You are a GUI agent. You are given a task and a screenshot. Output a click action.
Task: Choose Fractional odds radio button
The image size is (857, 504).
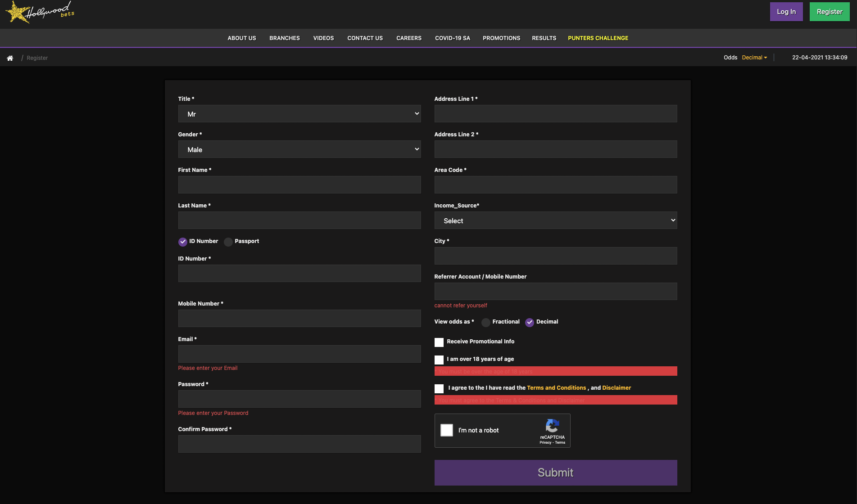pos(486,323)
